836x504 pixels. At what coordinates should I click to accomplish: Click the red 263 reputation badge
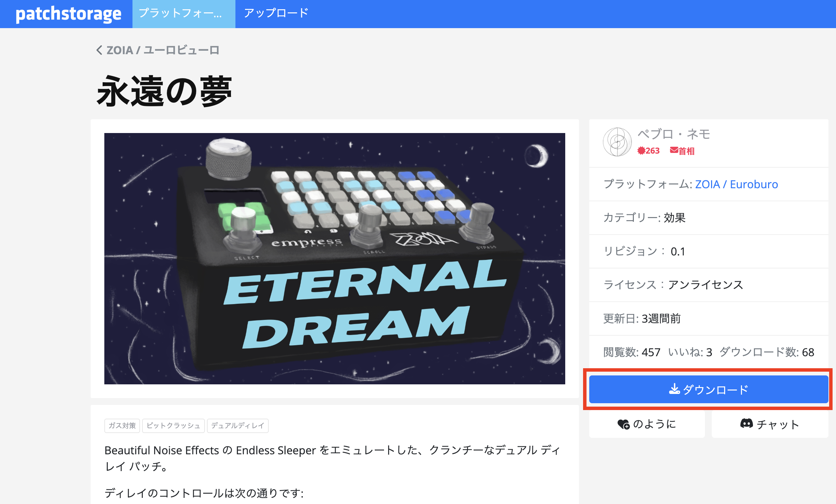click(x=648, y=151)
